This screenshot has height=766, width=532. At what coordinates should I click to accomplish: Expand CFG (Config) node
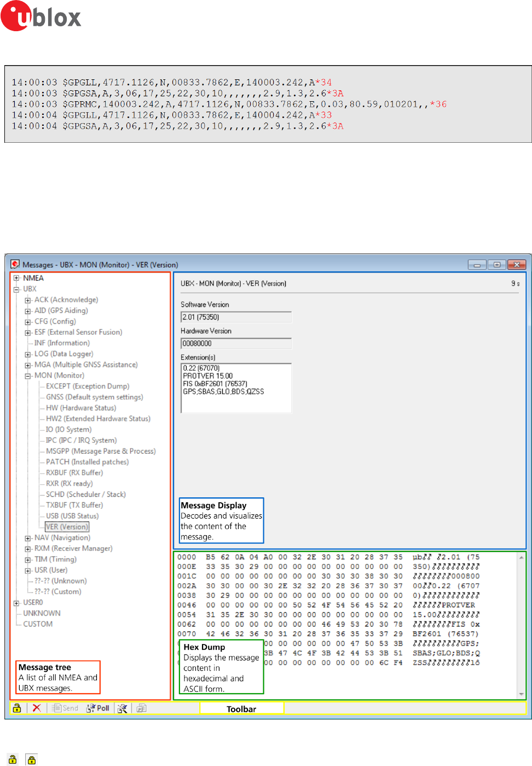pyautogui.click(x=28, y=322)
